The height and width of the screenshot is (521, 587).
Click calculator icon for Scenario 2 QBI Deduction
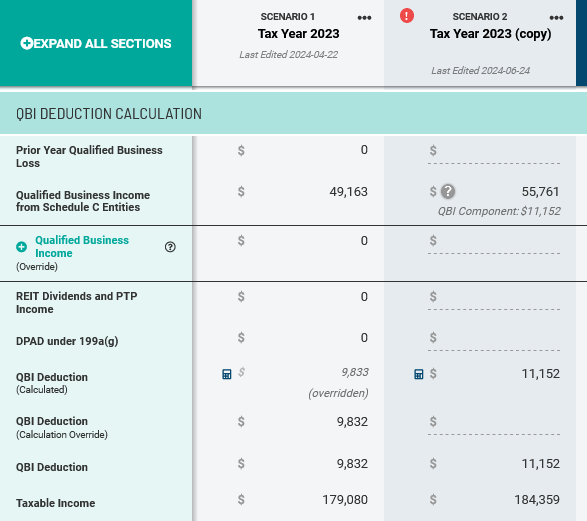pyautogui.click(x=419, y=374)
